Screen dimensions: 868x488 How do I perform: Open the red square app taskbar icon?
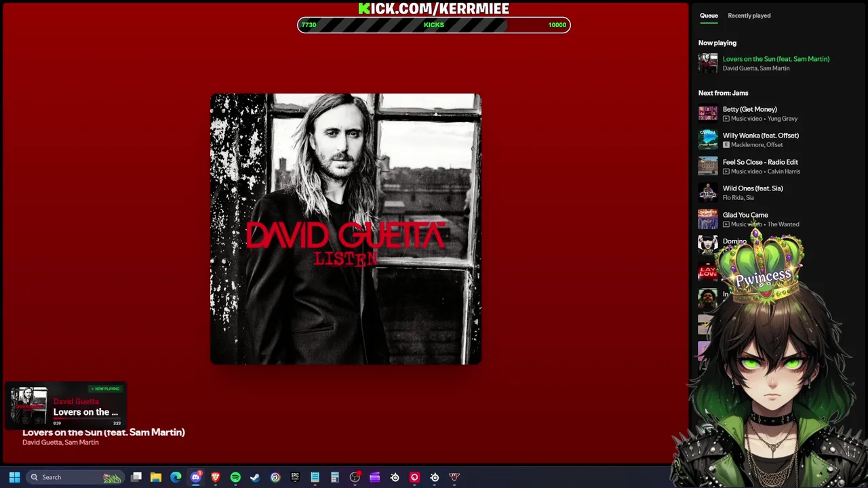click(414, 477)
